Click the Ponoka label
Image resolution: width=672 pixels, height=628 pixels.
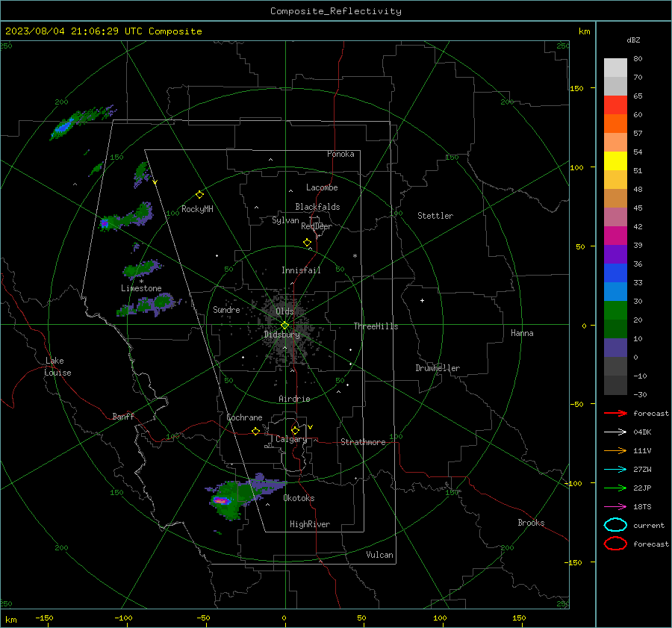click(340, 154)
